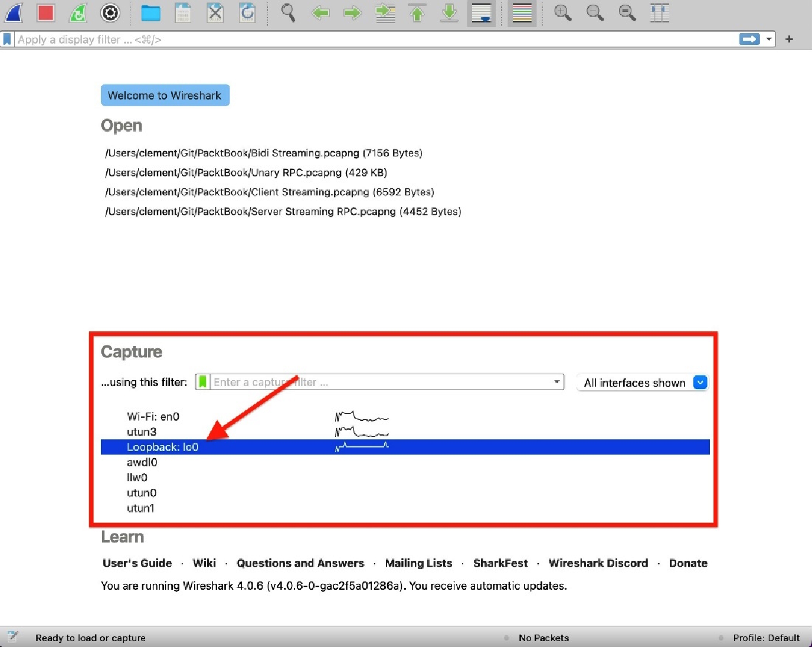Open Server Streaming RPC.pcapng recent file
The width and height of the screenshot is (812, 647).
[x=283, y=211]
